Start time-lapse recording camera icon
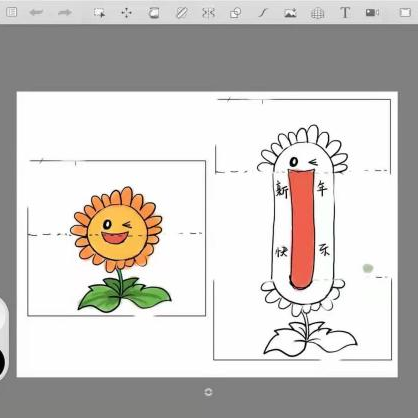This screenshot has width=418, height=418. [372, 13]
